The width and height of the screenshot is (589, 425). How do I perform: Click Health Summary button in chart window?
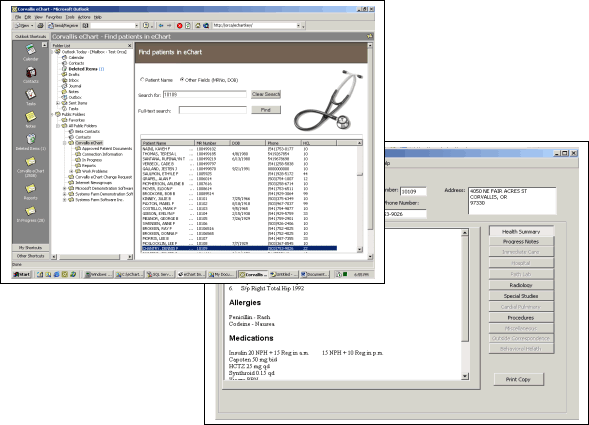(x=521, y=231)
